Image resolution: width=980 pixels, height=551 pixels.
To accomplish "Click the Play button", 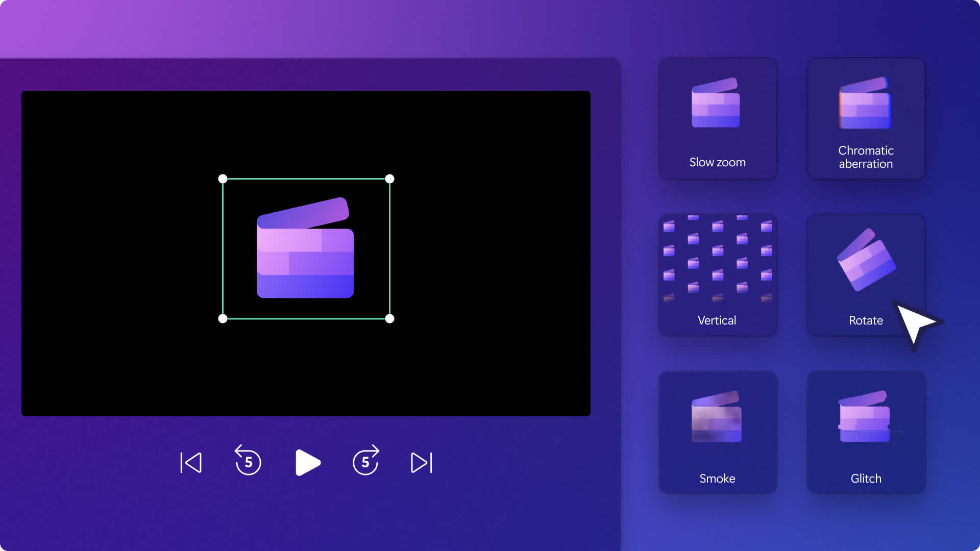I will coord(307,463).
